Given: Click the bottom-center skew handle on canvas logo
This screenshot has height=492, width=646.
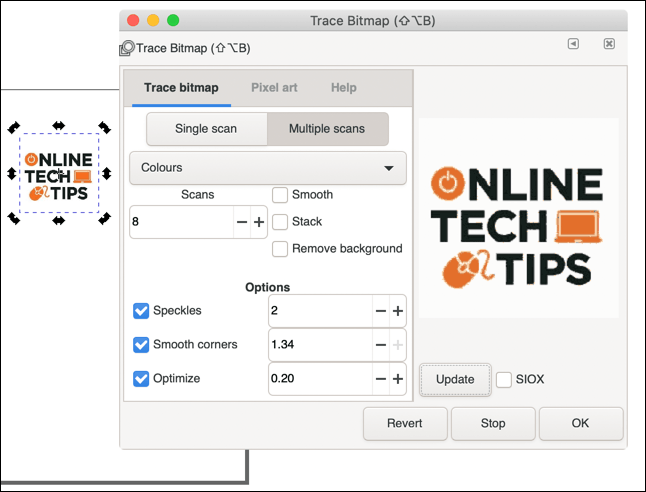Looking at the screenshot, I should point(59,220).
